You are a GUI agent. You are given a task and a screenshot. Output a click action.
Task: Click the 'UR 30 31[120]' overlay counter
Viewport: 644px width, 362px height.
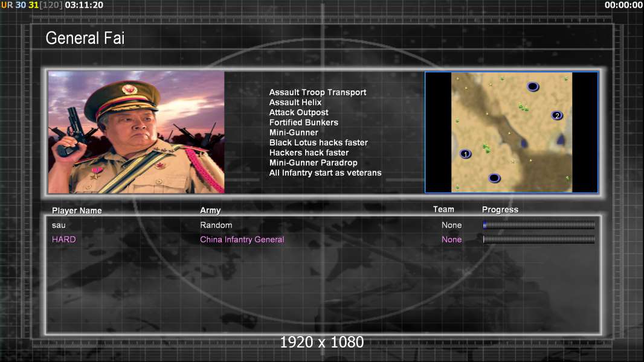pos(32,5)
